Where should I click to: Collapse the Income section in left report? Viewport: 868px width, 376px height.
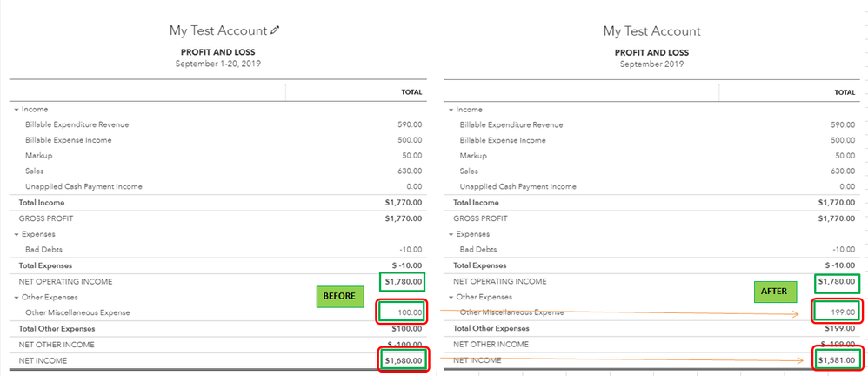coord(17,110)
